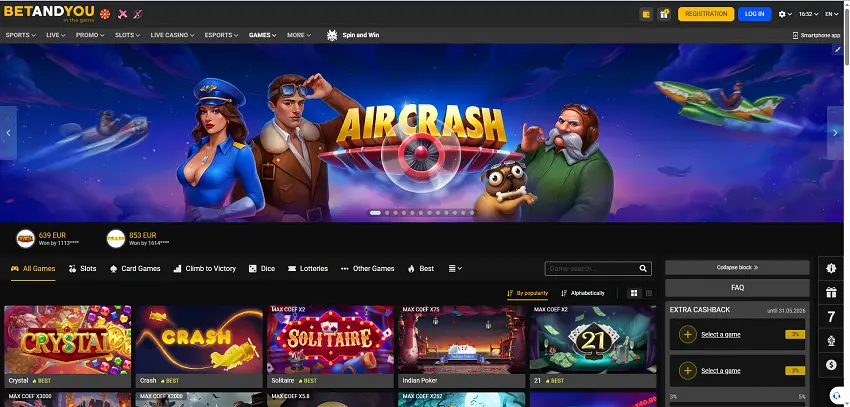Expand the Sports menu

pyautogui.click(x=21, y=35)
